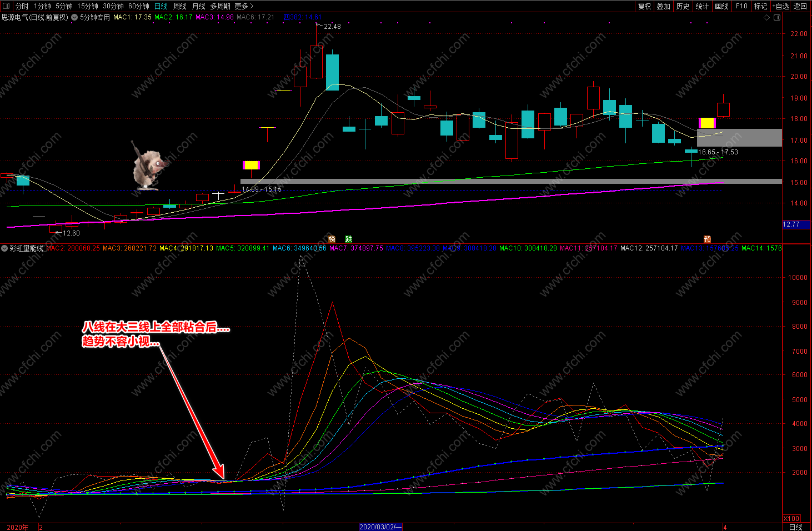This screenshot has width=812, height=531.
Task: Click the 预 forecast marker icon
Action: pyautogui.click(x=707, y=239)
